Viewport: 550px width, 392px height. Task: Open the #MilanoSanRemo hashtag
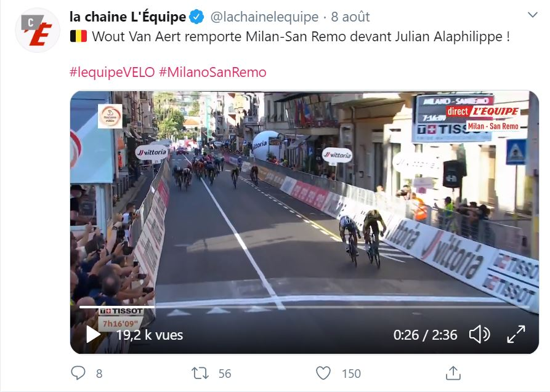click(212, 72)
